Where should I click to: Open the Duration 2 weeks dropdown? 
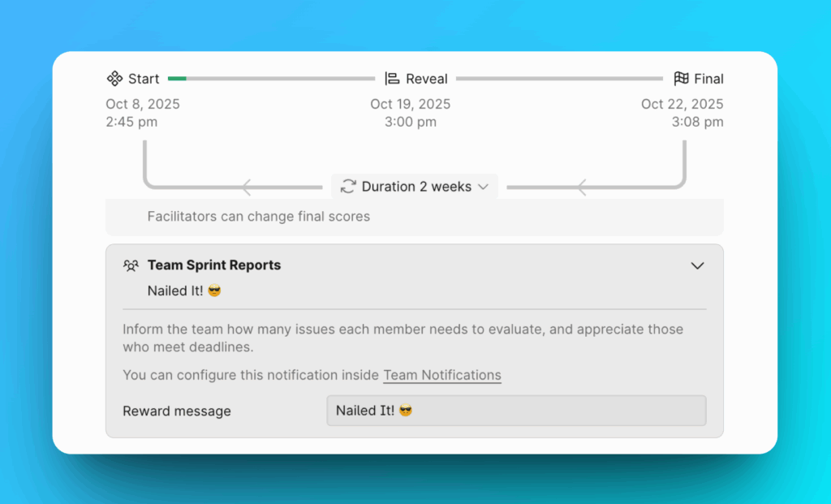click(x=415, y=187)
